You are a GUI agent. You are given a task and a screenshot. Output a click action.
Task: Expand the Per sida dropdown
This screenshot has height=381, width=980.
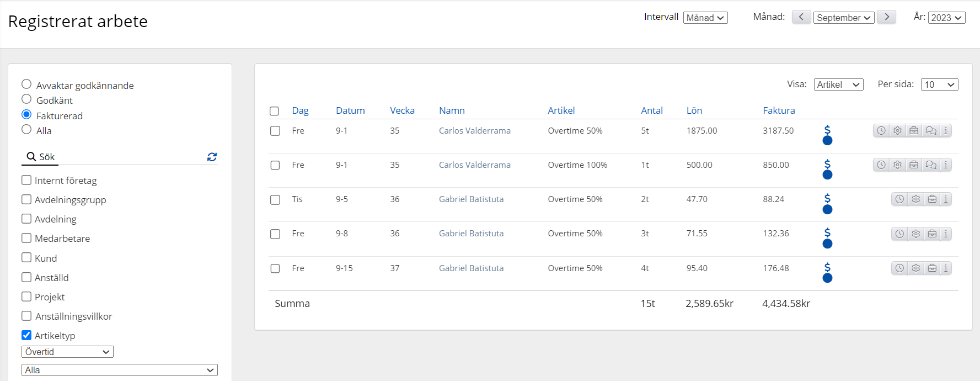(x=939, y=84)
